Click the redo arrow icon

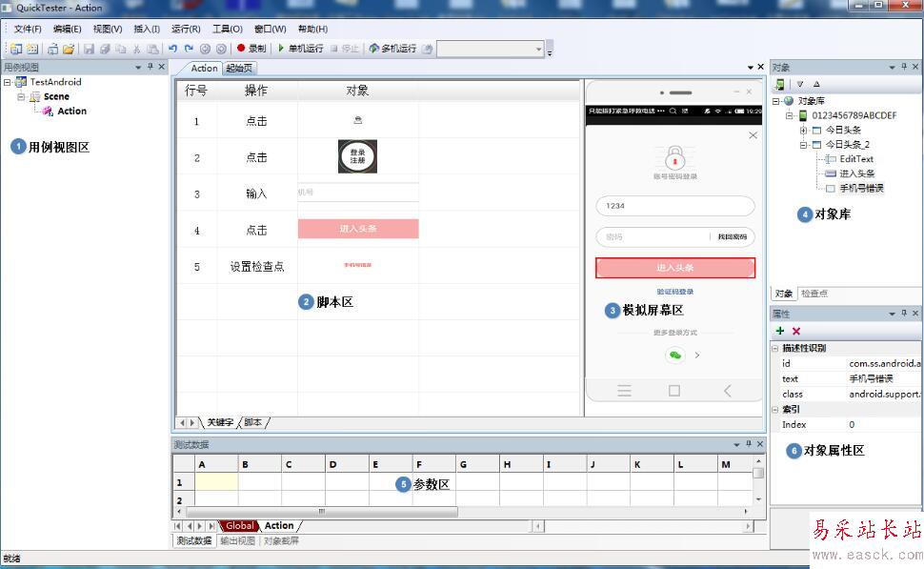coord(189,49)
